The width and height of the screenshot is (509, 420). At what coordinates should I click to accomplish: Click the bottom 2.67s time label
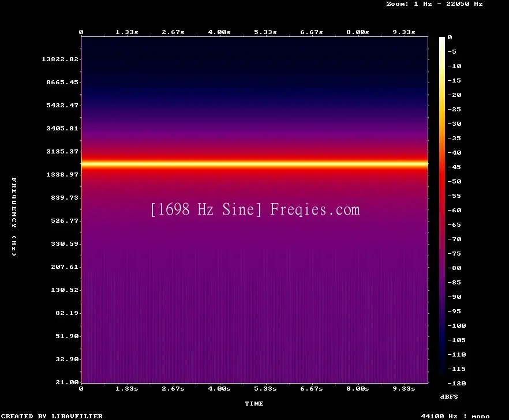pos(173,388)
